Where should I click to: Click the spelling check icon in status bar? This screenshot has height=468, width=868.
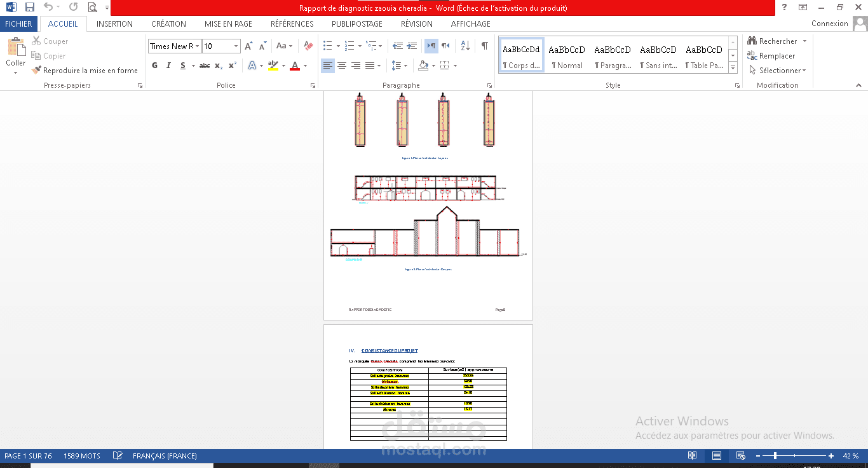tap(118, 456)
